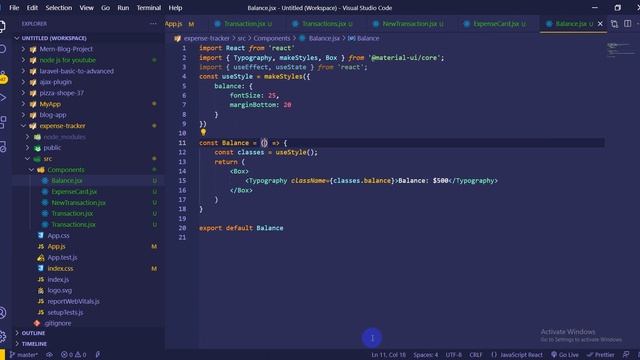Screen dimensions: 640x360
Task: Expand the laravel-basic-to-advanced folder
Action: click(x=77, y=71)
